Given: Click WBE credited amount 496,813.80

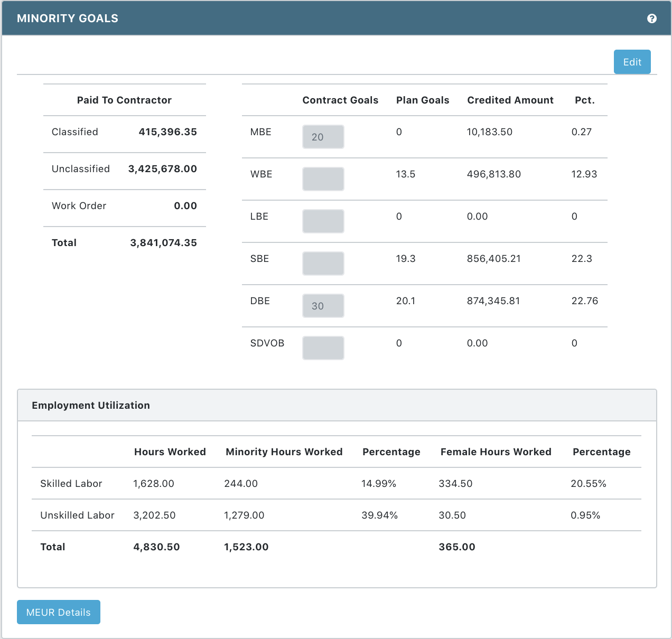Looking at the screenshot, I should pos(494,174).
